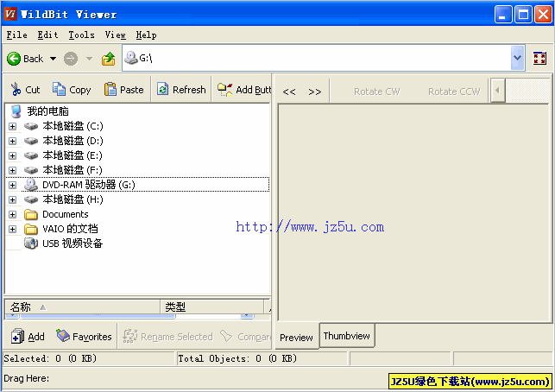Close the WildBit Viewer window
The image size is (555, 392).
pyautogui.click(x=543, y=15)
